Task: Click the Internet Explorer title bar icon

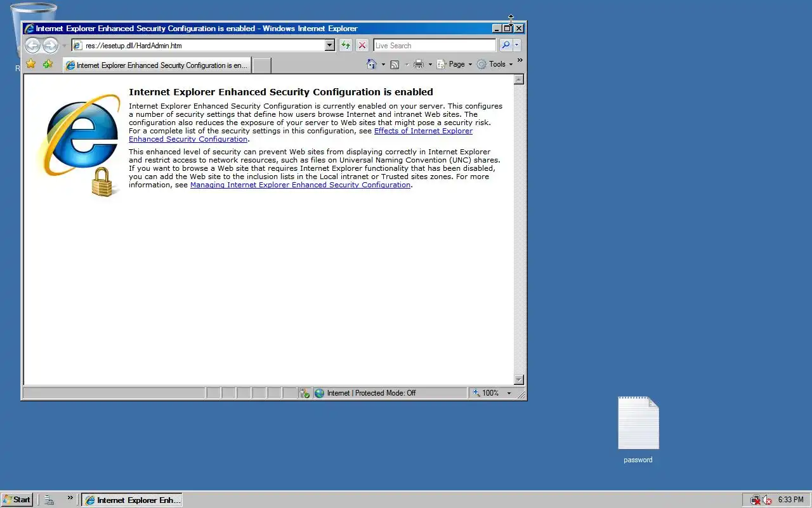Action: pos(29,28)
